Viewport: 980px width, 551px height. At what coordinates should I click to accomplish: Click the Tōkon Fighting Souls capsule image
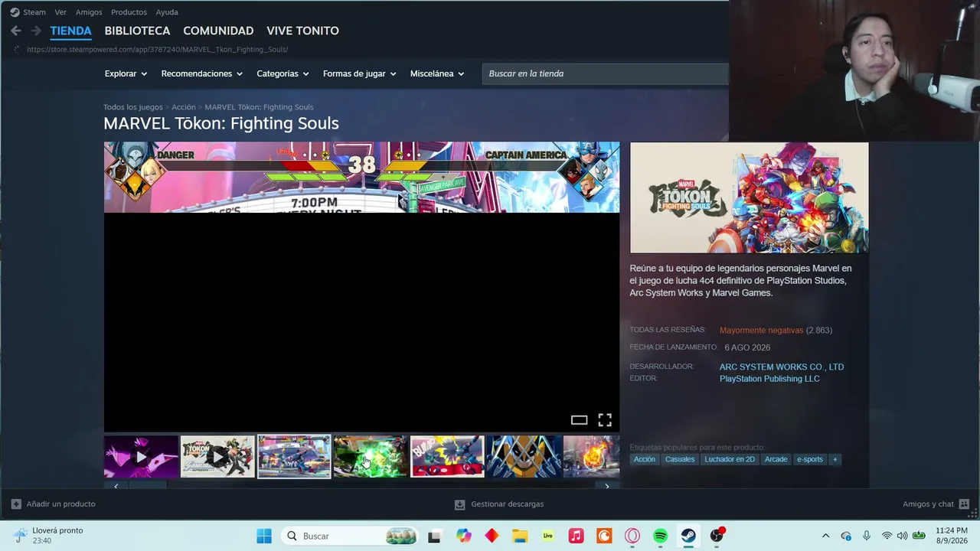(x=749, y=197)
